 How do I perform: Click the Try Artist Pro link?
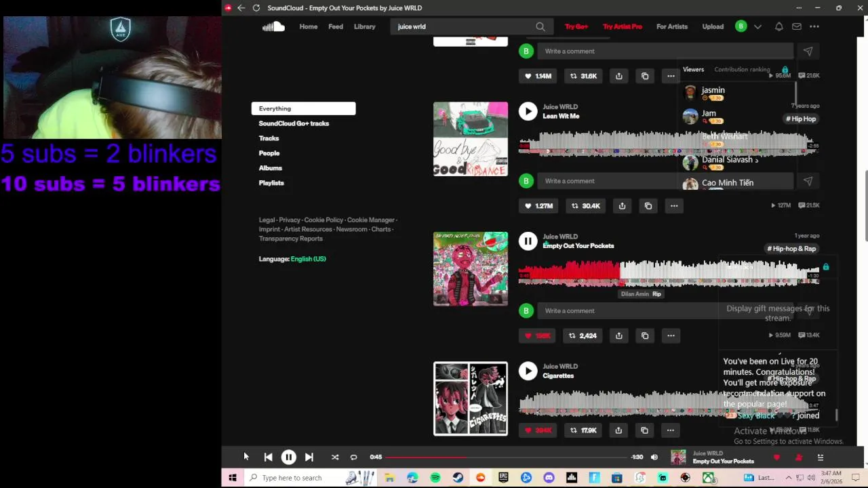(623, 26)
